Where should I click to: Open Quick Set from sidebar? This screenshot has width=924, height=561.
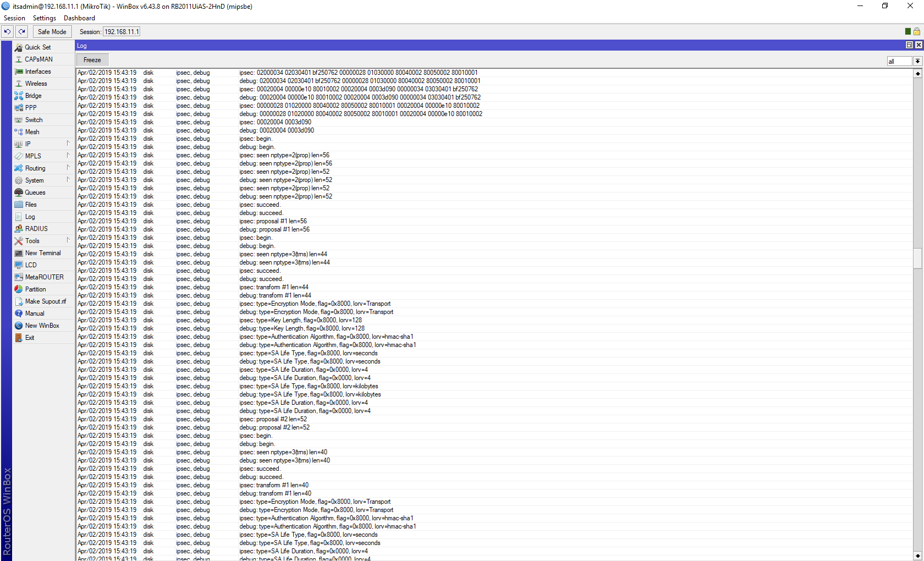pyautogui.click(x=37, y=47)
